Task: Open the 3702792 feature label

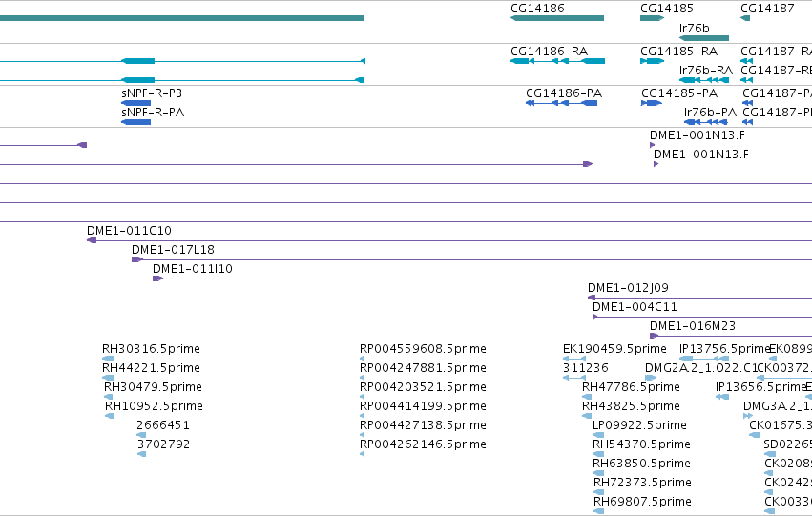Action: point(164,444)
